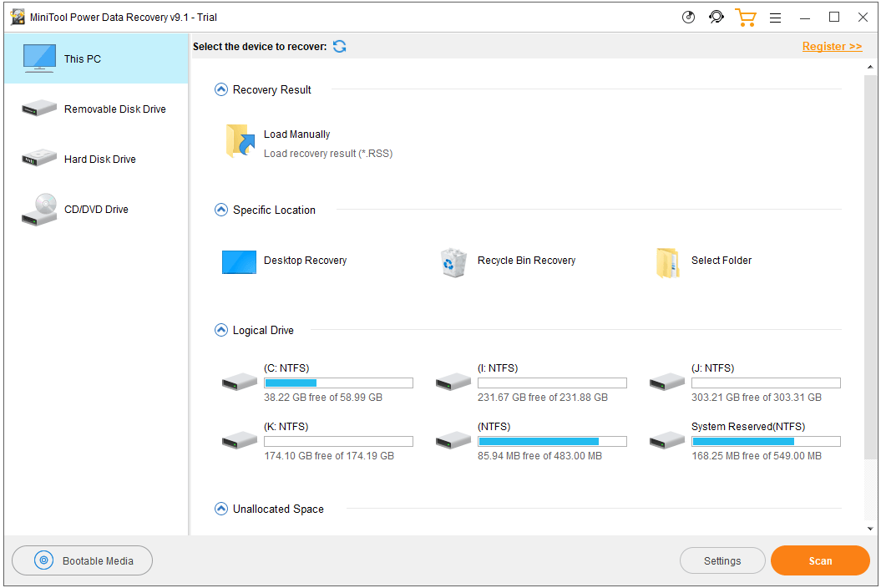Screen dimensions: 881x588
Task: Click the (K: NTFS) label
Action: 286,427
